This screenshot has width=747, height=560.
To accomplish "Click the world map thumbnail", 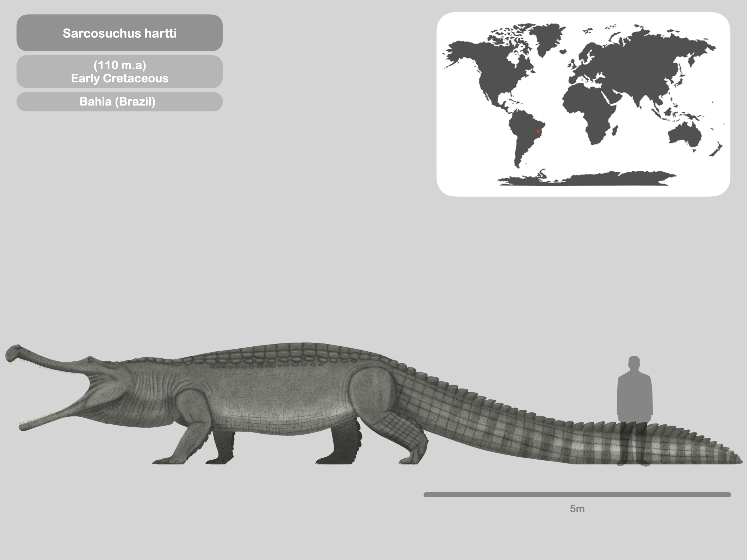I will 583,104.
